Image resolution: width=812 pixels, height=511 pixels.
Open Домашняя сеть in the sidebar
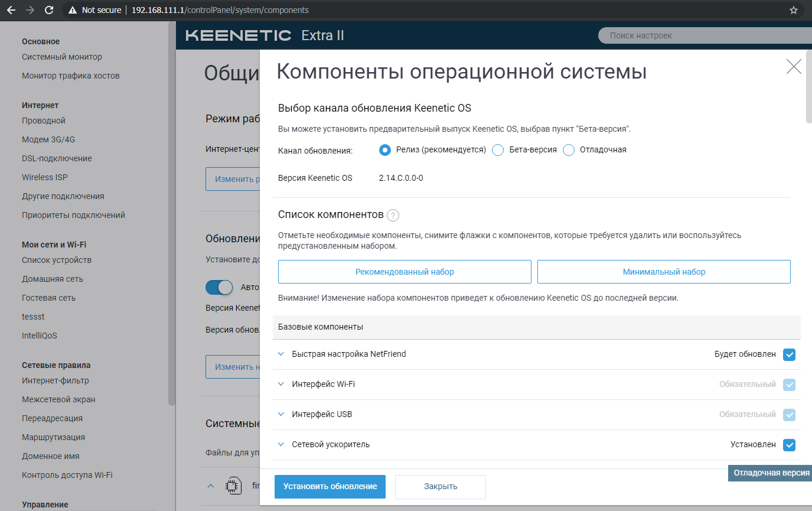point(53,279)
